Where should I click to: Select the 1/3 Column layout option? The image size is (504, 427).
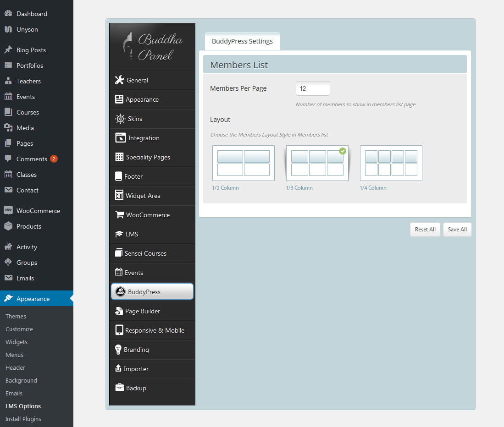click(317, 163)
